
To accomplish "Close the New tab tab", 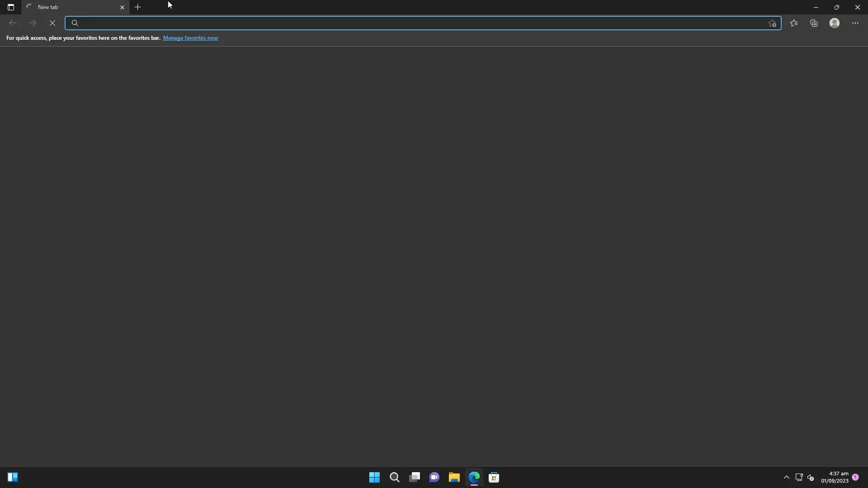I will tap(122, 7).
